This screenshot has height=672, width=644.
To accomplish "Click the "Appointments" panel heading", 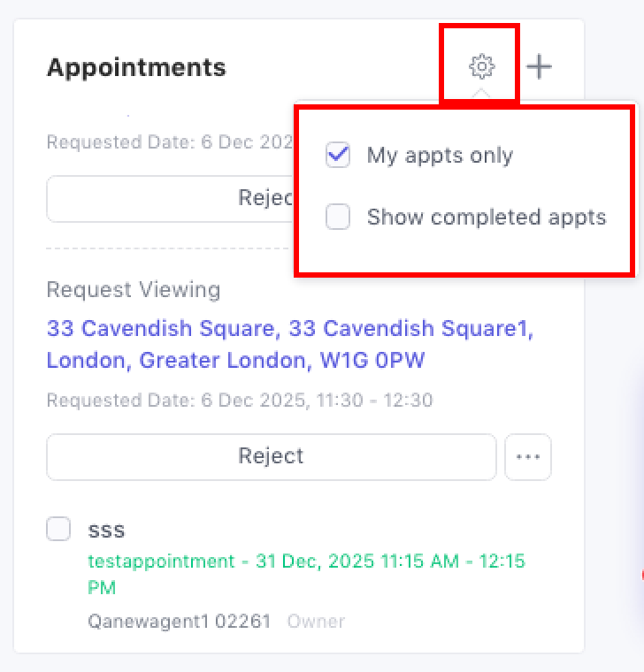I will click(136, 67).
